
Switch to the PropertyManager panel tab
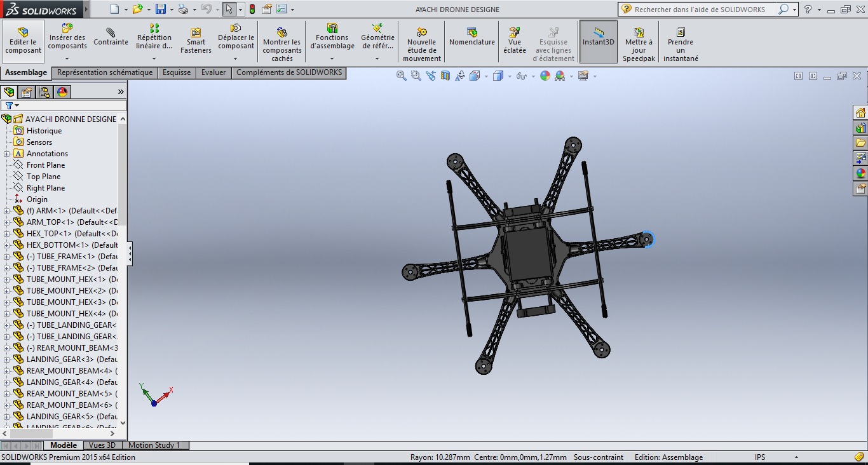(27, 92)
